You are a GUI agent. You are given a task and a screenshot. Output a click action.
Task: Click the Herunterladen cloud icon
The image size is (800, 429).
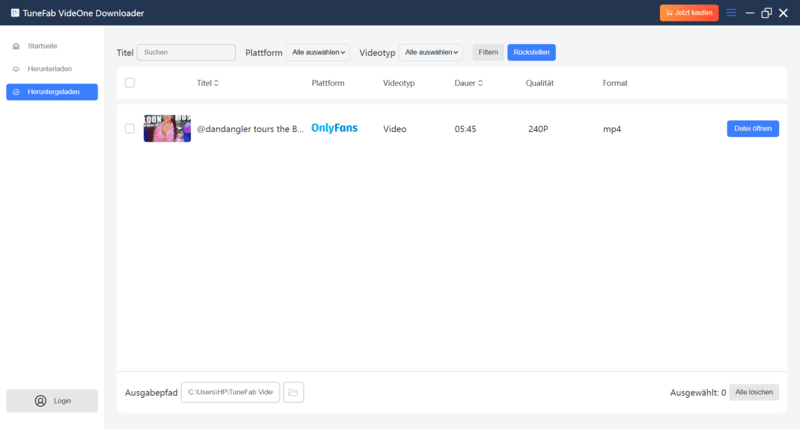coord(16,69)
